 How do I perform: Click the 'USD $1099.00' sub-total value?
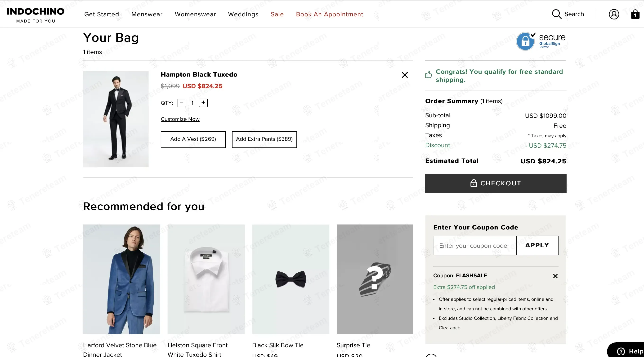(x=546, y=116)
